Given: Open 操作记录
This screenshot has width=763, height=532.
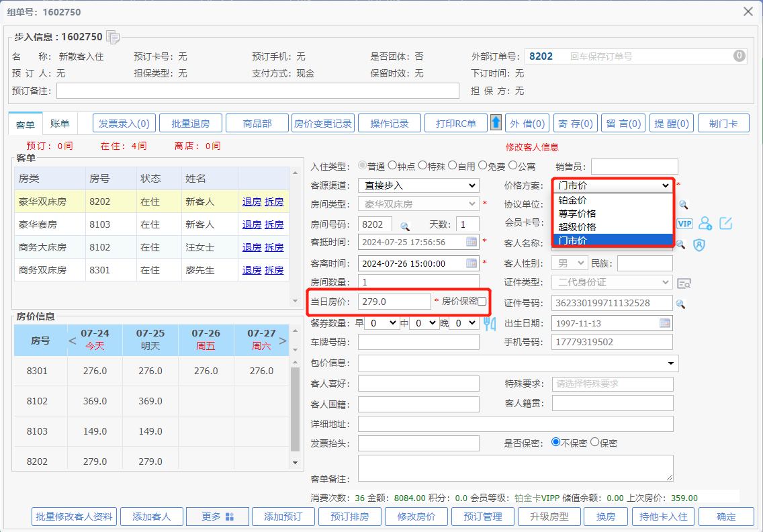Looking at the screenshot, I should click(390, 123).
